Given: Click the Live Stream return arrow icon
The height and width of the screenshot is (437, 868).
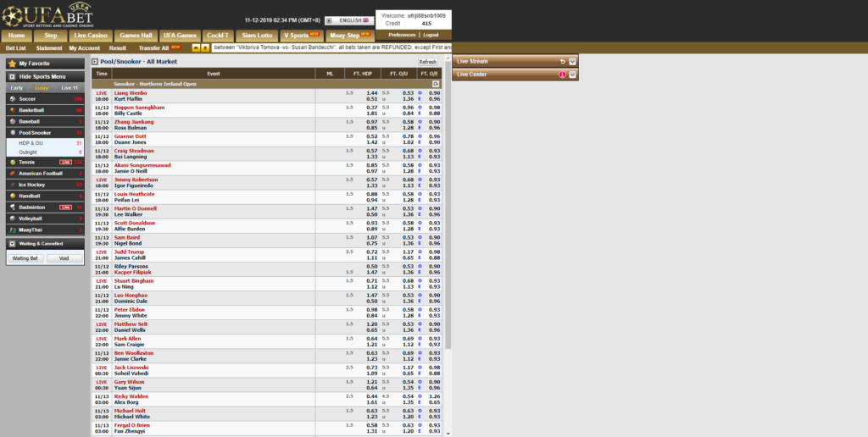Looking at the screenshot, I should pyautogui.click(x=563, y=62).
